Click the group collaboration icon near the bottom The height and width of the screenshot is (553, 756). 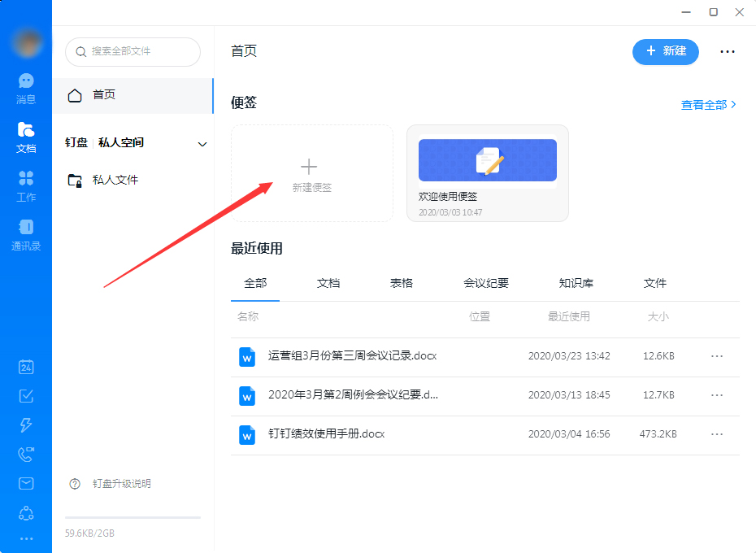point(25,512)
